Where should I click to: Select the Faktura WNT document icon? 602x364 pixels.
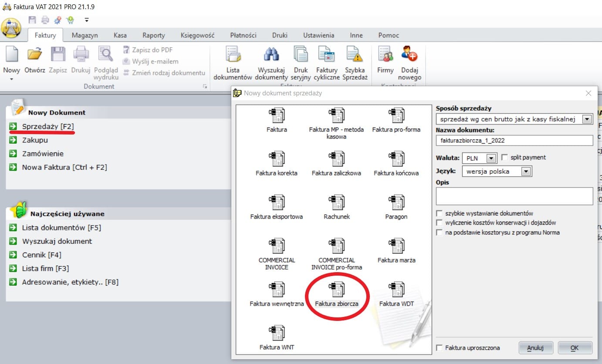pos(276,334)
